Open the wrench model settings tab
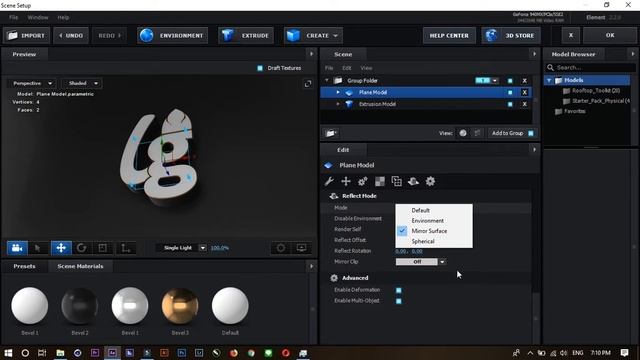The height and width of the screenshot is (360, 640). (x=329, y=181)
